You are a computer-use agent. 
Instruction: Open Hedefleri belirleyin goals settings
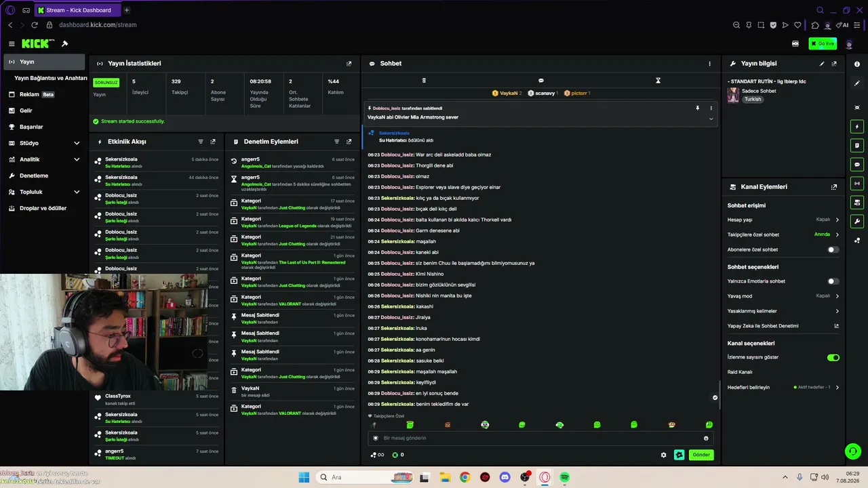(783, 387)
